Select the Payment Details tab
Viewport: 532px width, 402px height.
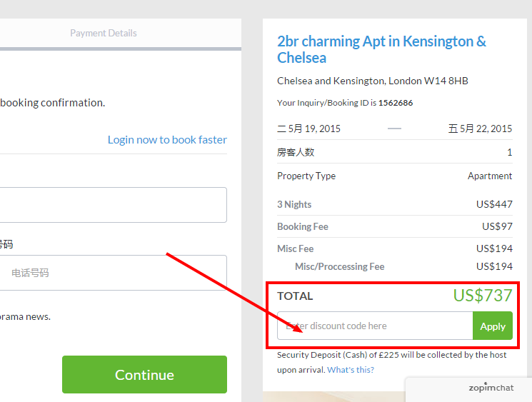click(104, 34)
